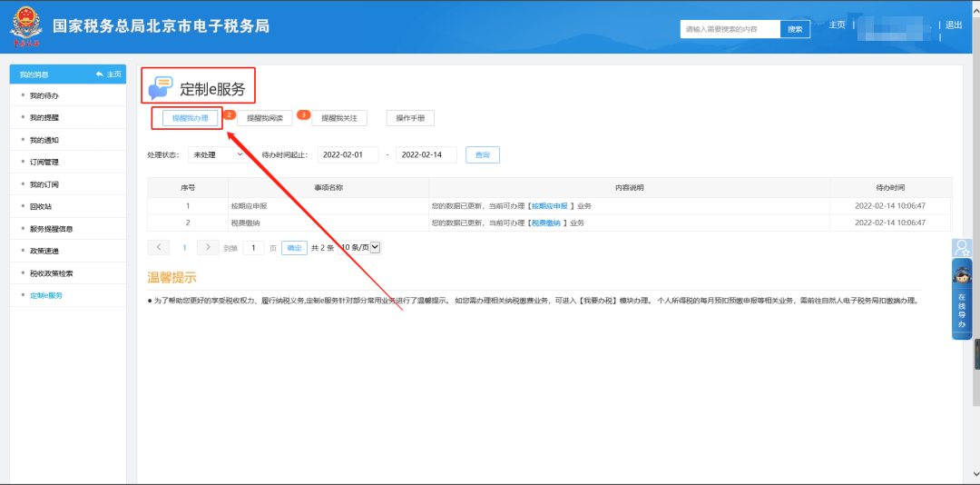Expand 处理状态 dropdown showing 未处理
This screenshot has width=980, height=485.
[x=217, y=154]
